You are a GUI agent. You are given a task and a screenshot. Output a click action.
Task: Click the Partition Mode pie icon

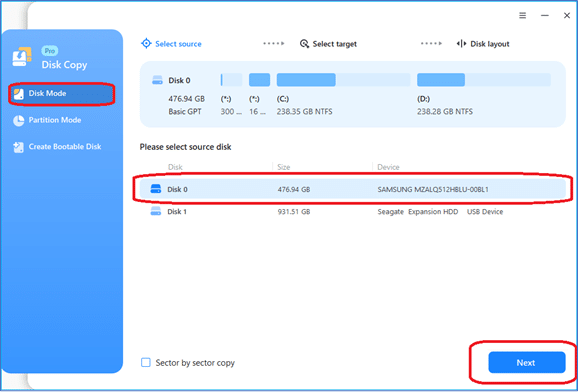pos(18,121)
